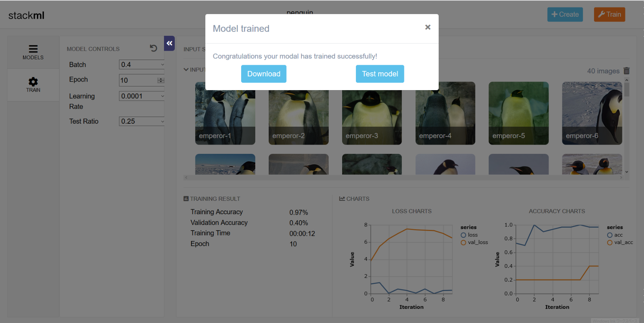Open the Models hamburger menu icon
This screenshot has width=644, height=323.
tap(33, 49)
